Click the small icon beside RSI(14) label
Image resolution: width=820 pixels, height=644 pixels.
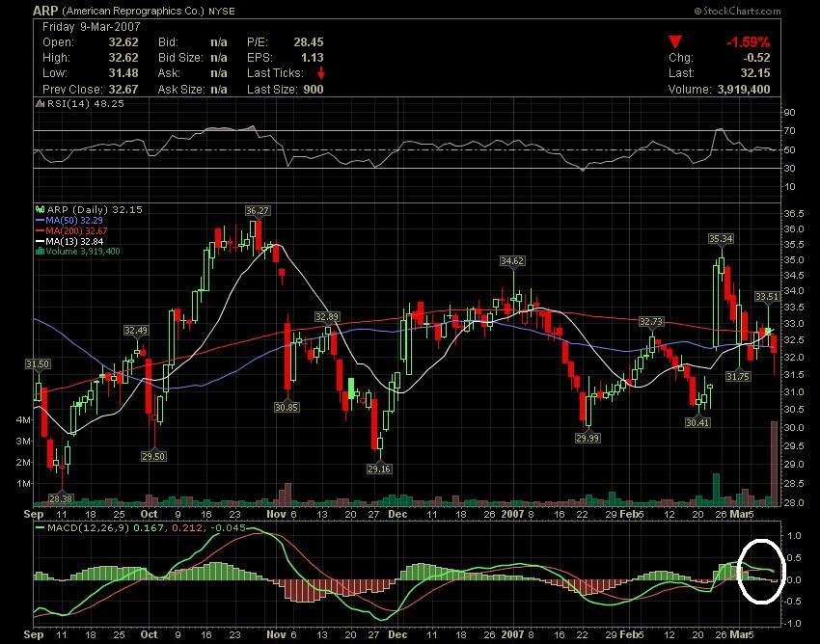[41, 103]
